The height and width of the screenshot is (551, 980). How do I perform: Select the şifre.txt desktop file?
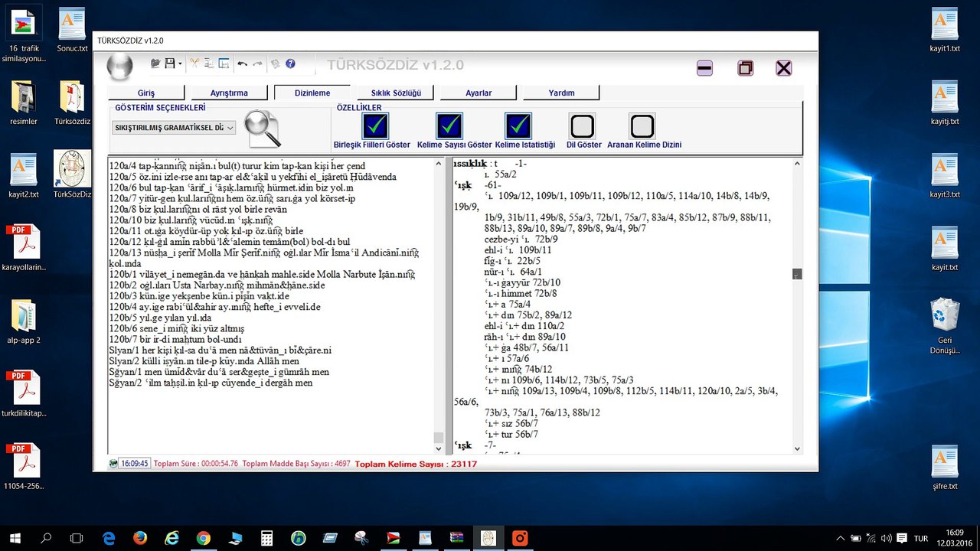(945, 468)
